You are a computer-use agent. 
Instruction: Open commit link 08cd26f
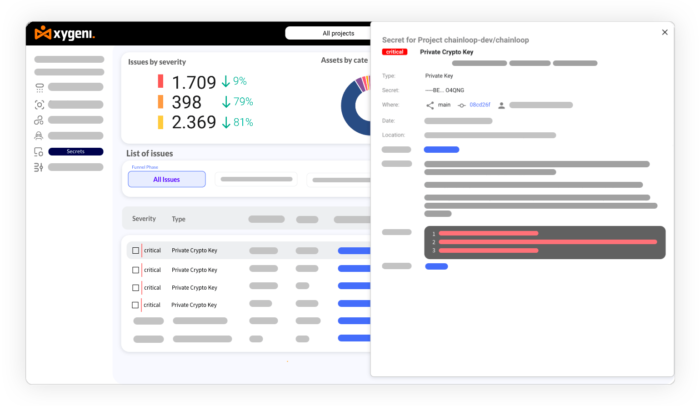(x=480, y=105)
